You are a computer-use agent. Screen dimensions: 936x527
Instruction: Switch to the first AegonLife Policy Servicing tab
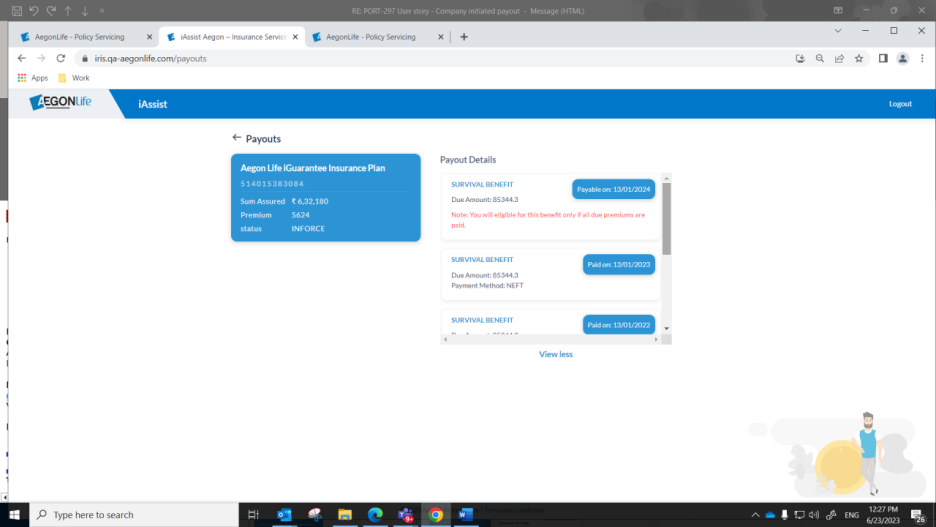point(84,37)
